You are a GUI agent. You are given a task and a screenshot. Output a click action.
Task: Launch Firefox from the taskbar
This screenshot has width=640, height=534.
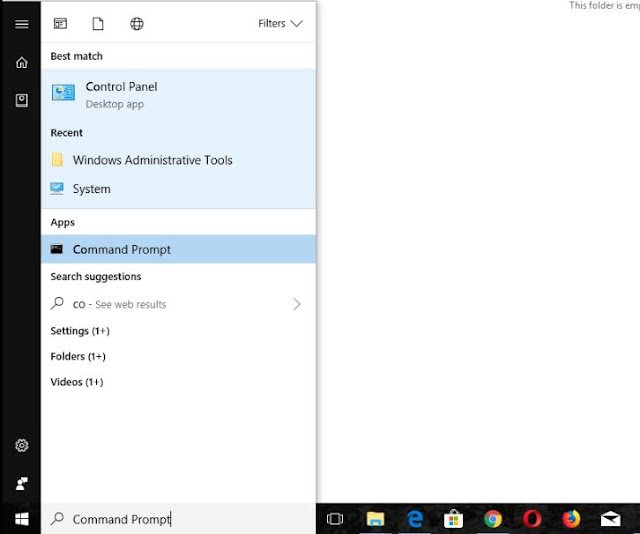571,519
